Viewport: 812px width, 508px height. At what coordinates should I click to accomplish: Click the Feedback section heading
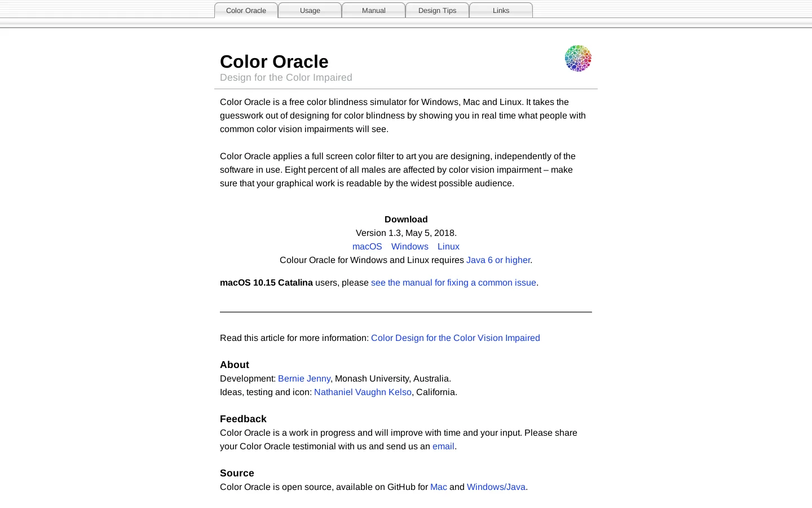point(243,419)
